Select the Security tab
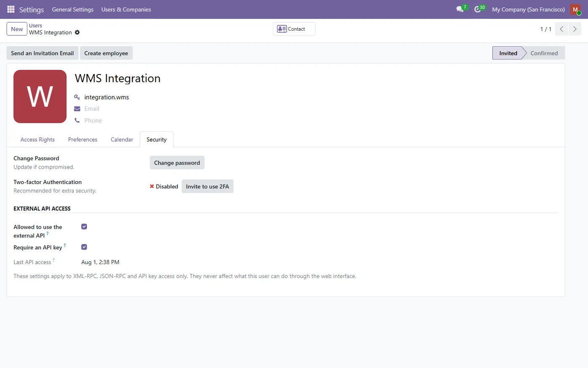 coord(157,140)
